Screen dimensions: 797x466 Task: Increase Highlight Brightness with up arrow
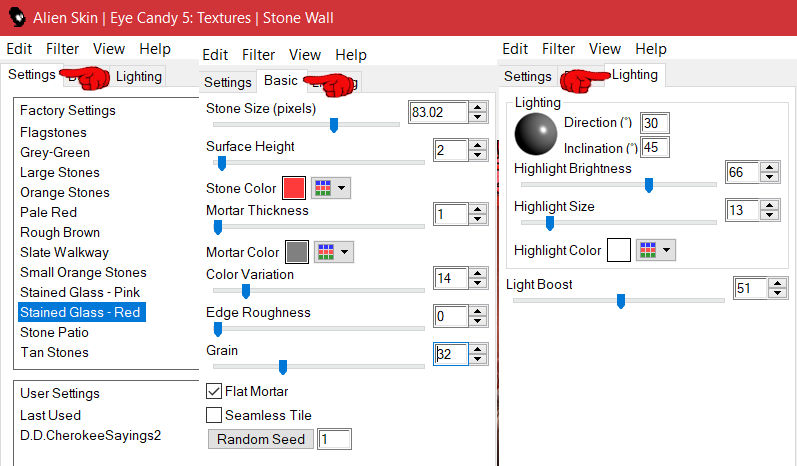[x=770, y=167]
